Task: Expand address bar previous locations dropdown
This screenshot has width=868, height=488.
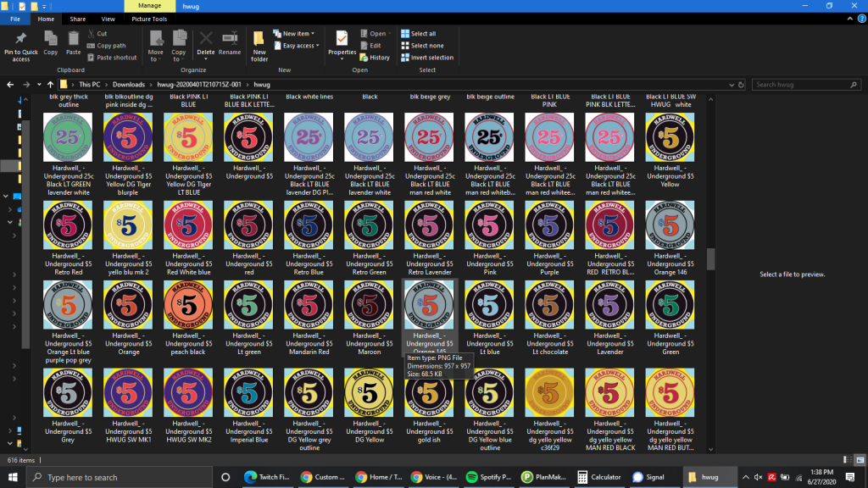Action: (x=732, y=85)
